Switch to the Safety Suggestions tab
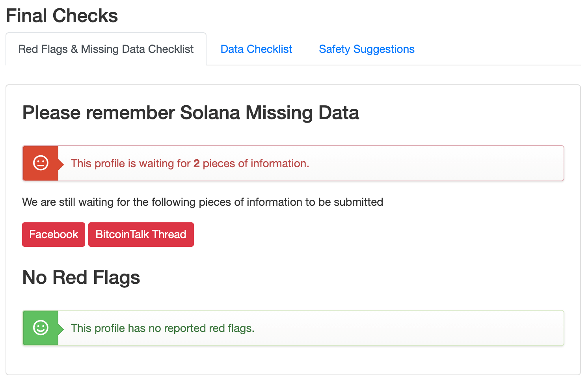Screen dimensions: 588x380 click(x=367, y=49)
